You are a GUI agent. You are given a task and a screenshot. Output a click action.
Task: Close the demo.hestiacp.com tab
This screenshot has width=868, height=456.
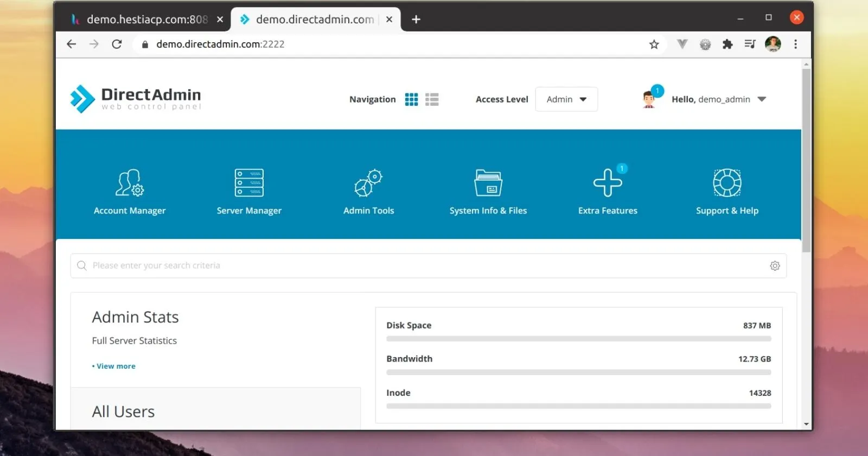220,20
